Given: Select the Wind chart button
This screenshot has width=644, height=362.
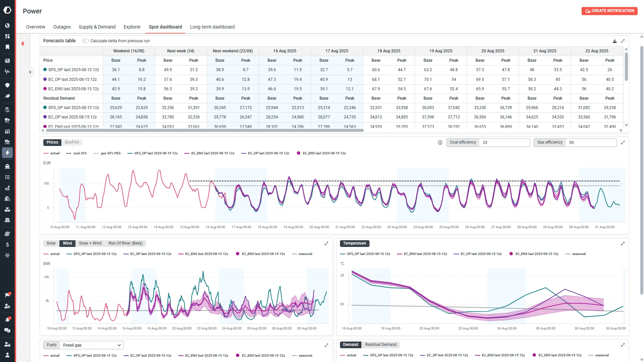Looking at the screenshot, I should 67,244.
